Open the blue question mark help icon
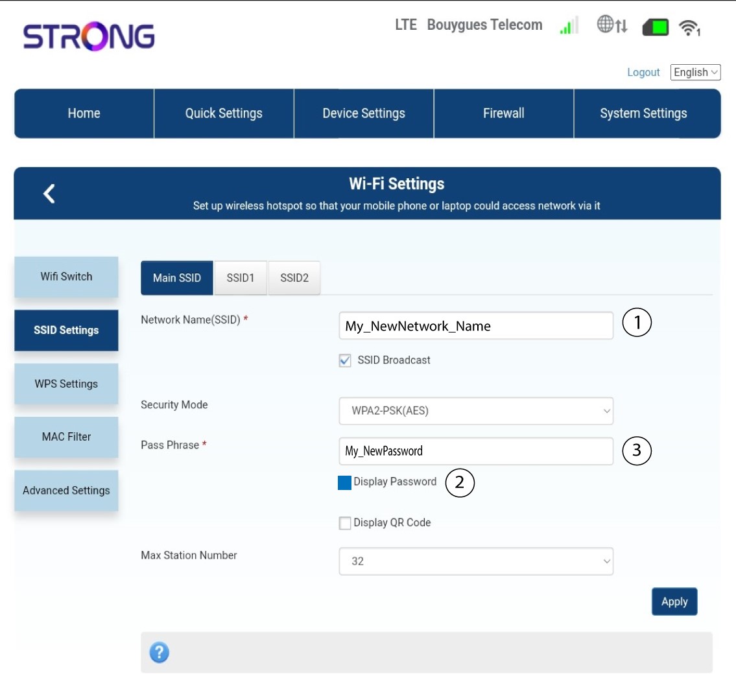The width and height of the screenshot is (736, 700). click(159, 652)
